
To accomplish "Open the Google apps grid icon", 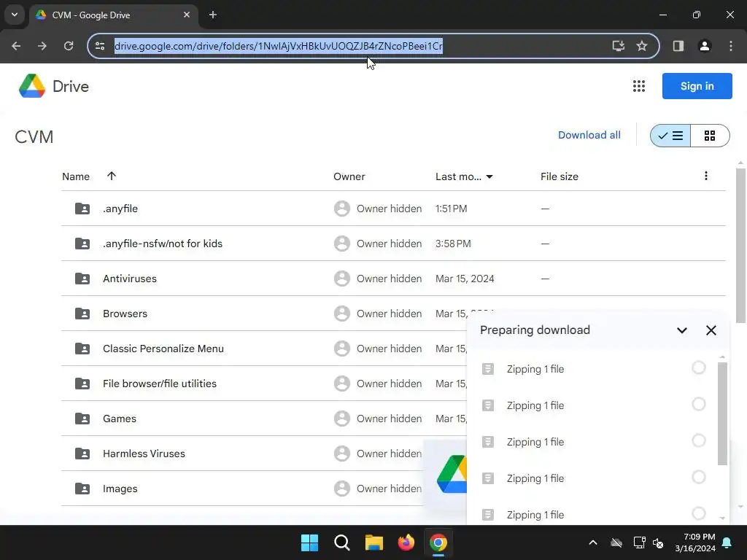I will coord(638,86).
